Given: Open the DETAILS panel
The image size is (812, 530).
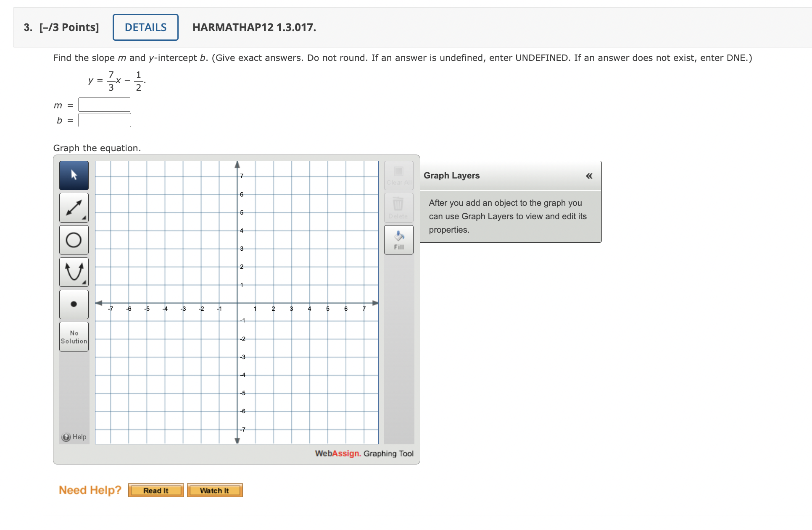Looking at the screenshot, I should click(x=145, y=27).
